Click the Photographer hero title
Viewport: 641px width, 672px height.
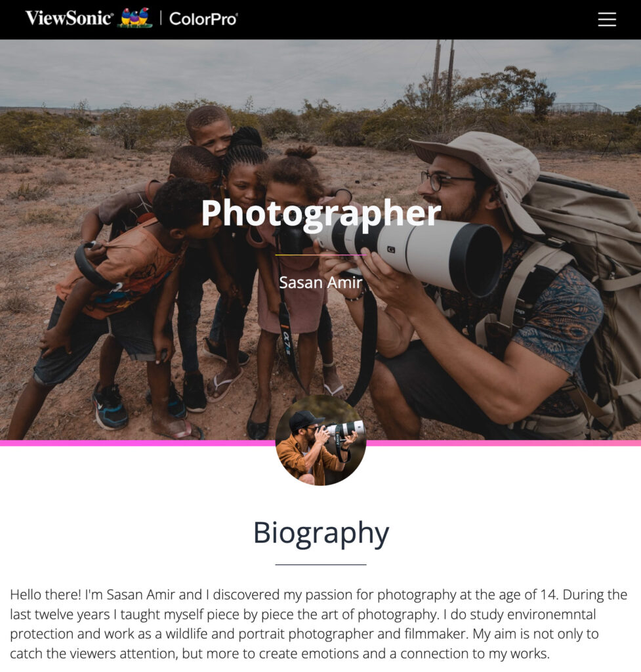(x=321, y=213)
